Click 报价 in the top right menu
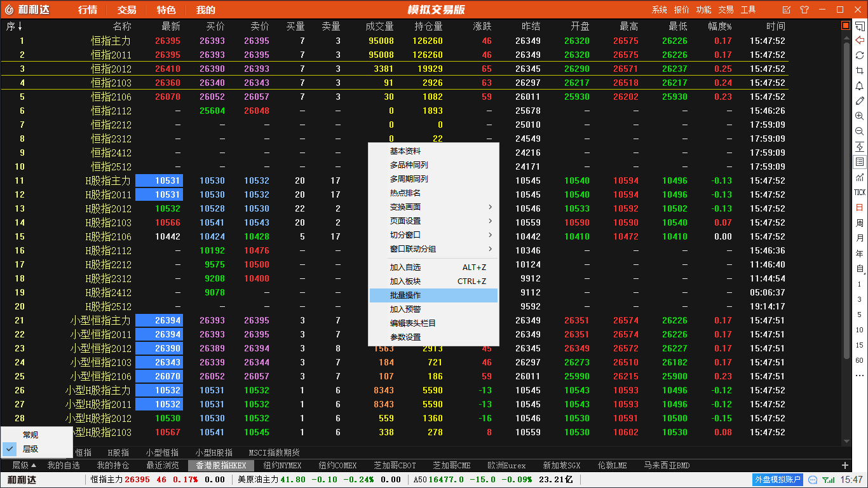 tap(682, 10)
